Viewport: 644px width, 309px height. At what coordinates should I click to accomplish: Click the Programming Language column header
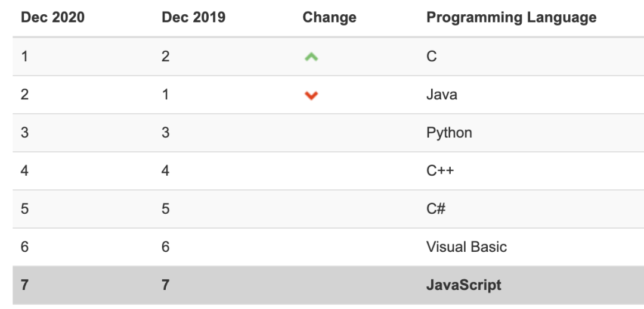511,17
